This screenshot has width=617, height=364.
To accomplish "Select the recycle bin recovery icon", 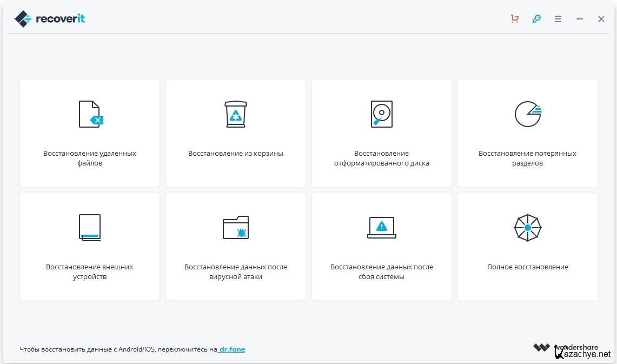I will pyautogui.click(x=236, y=114).
